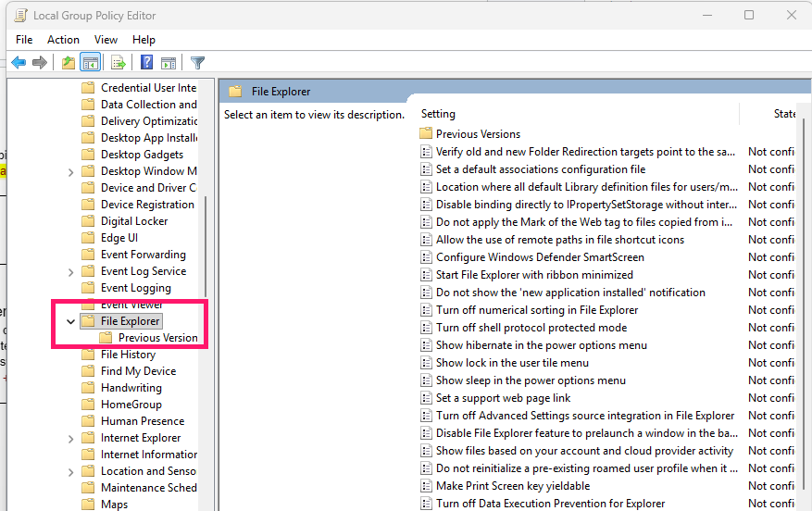This screenshot has width=812, height=511.
Task: Expand the Desktop Window M tree node
Action: (71, 172)
